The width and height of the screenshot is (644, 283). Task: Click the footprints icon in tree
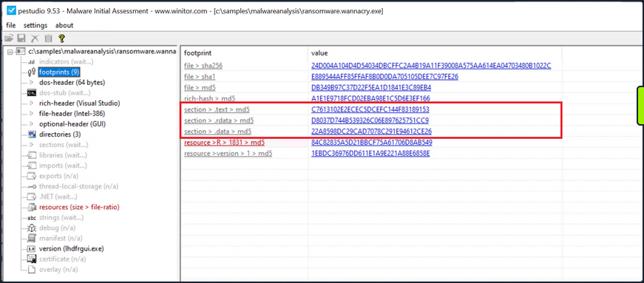point(32,72)
